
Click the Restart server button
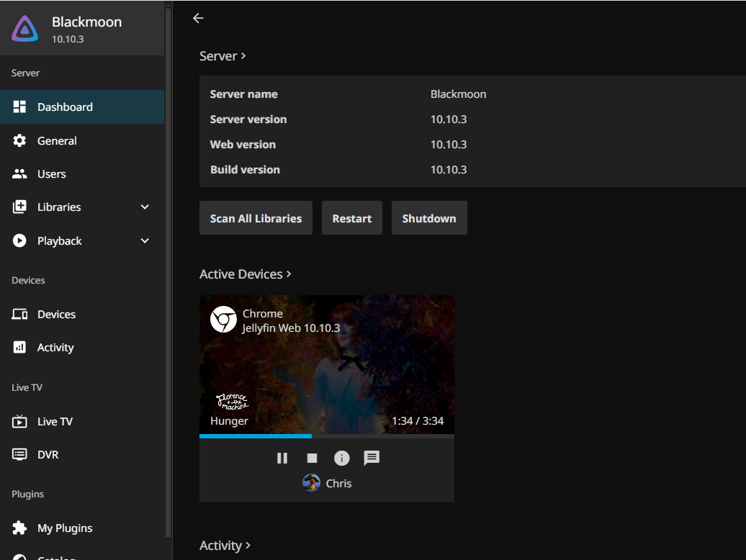[351, 218]
